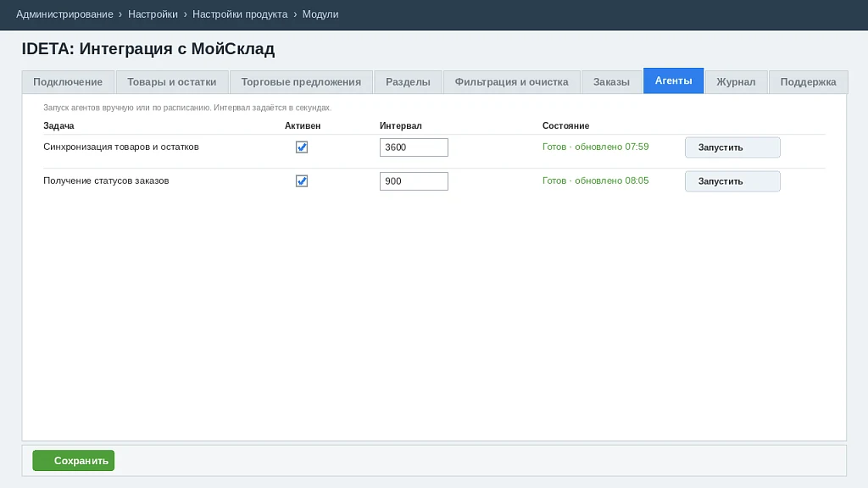Click status text 'Готов · обновлено 07:59'
Screen dimensions: 868x488
(596, 147)
